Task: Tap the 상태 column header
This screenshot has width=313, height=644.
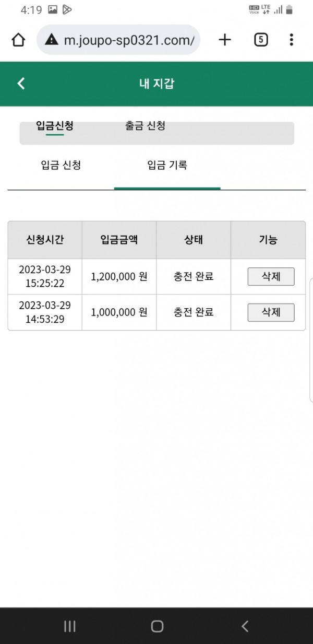Action: point(193,240)
